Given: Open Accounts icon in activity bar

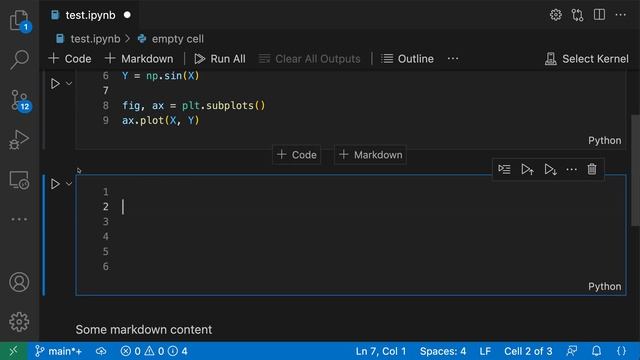Looking at the screenshot, I should pyautogui.click(x=19, y=282).
